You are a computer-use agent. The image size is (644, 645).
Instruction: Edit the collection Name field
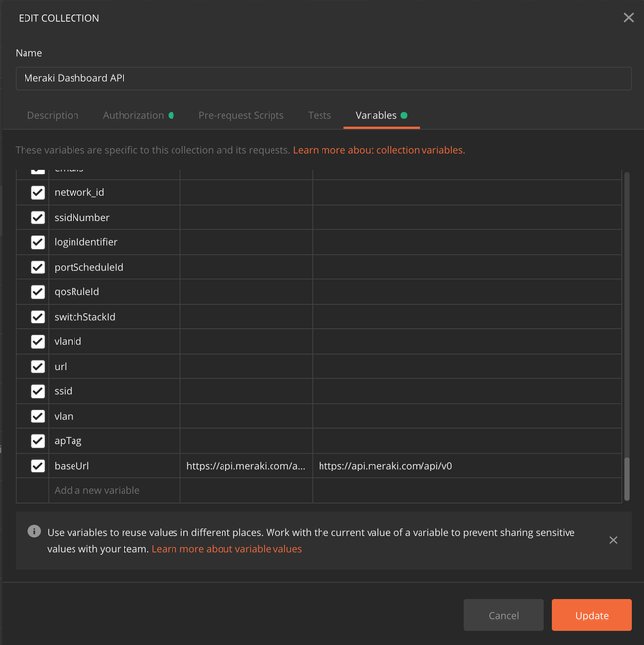click(323, 78)
